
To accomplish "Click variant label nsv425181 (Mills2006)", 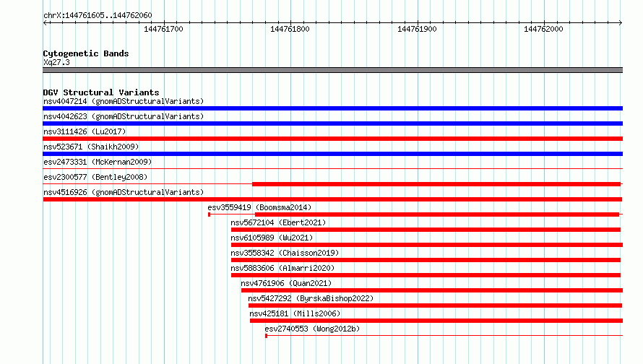I will [x=295, y=313].
